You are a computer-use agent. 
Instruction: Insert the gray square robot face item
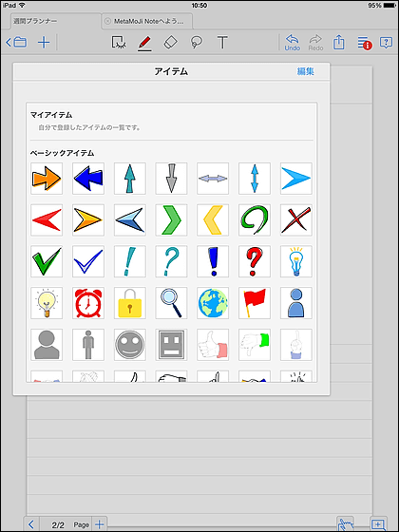click(171, 345)
